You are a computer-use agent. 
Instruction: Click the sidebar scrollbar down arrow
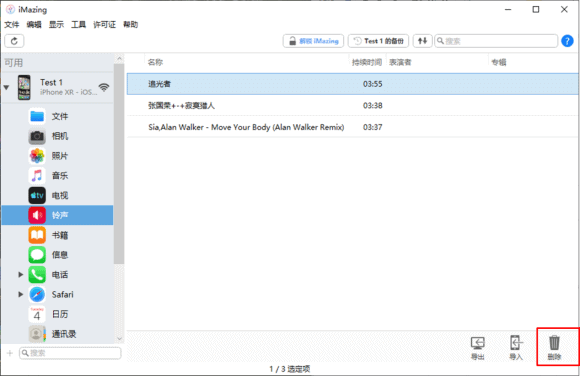119,338
